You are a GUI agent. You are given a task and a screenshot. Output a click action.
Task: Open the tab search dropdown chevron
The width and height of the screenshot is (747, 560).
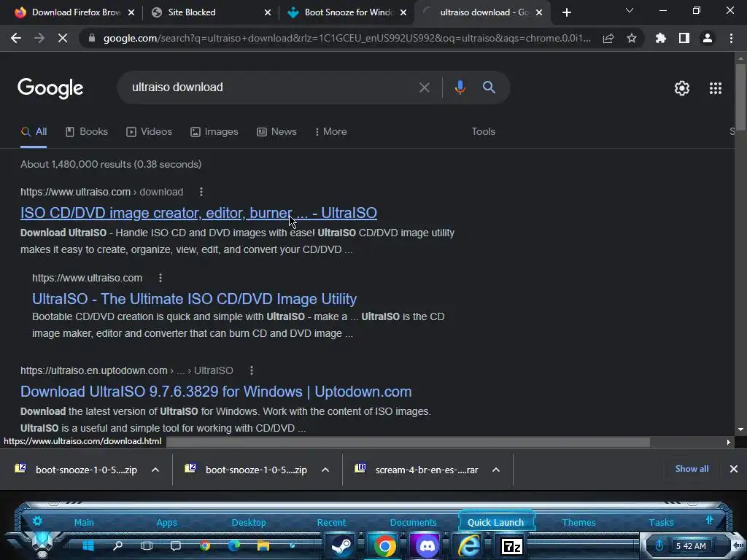point(630,11)
